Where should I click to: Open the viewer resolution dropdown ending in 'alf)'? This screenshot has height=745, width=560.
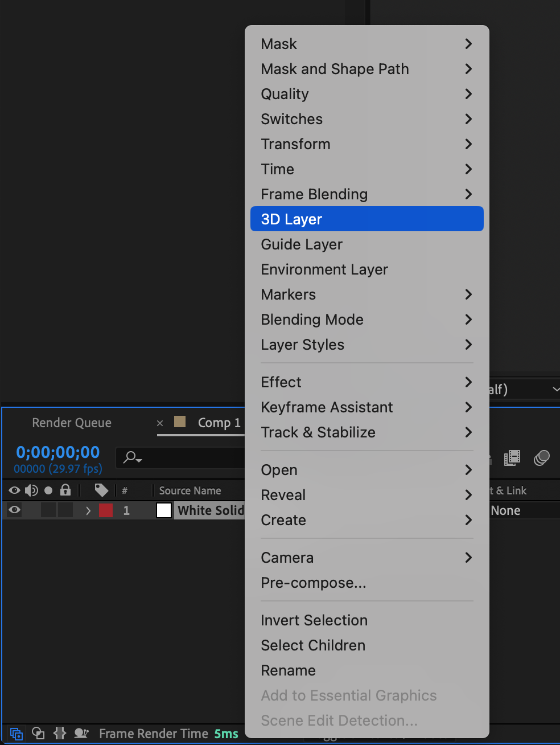click(524, 389)
